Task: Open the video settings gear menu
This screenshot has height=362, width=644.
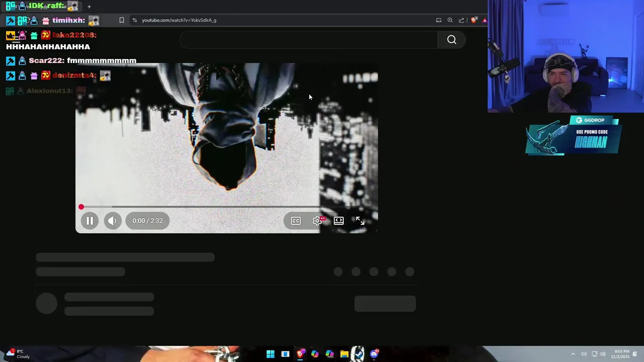Action: coord(317,221)
